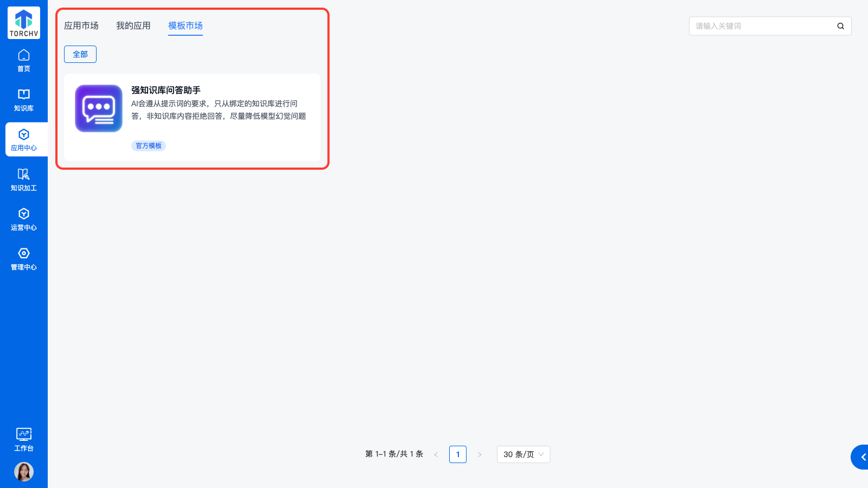The image size is (868, 488).
Task: Select the 模板市场 tab
Action: (186, 25)
